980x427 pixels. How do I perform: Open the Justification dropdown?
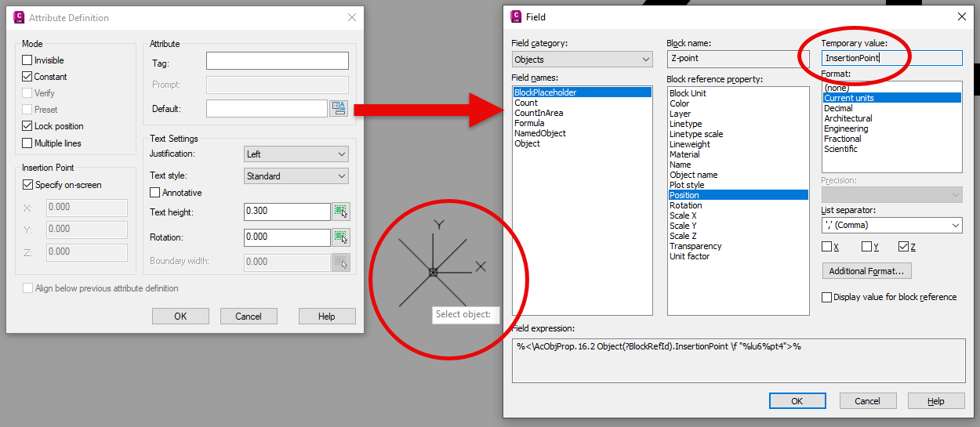point(296,154)
